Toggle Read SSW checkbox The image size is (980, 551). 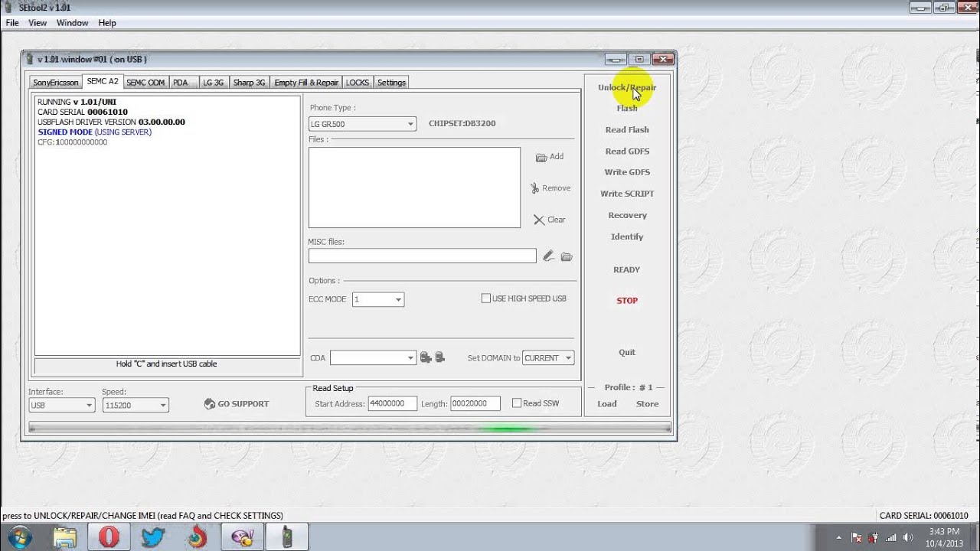click(x=517, y=403)
